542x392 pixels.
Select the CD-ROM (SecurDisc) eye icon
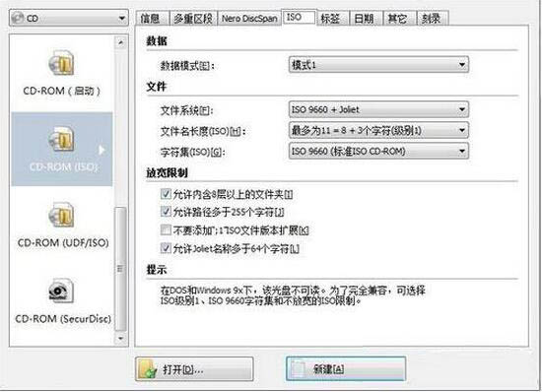(61, 291)
